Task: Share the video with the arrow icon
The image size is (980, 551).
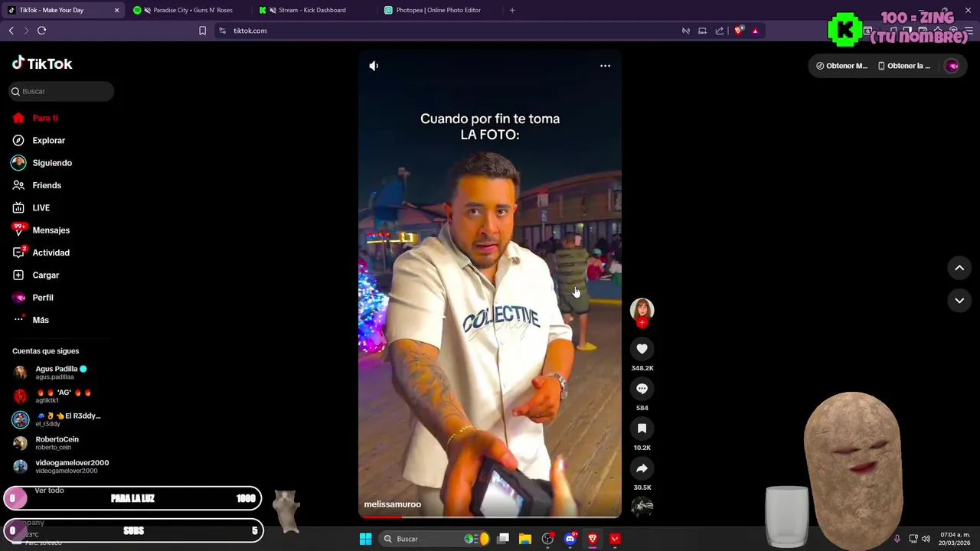Action: click(642, 468)
